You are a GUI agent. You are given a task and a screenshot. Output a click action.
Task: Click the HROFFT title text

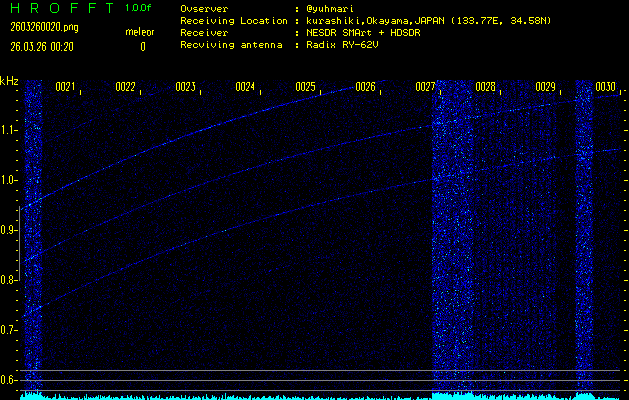[59, 9]
